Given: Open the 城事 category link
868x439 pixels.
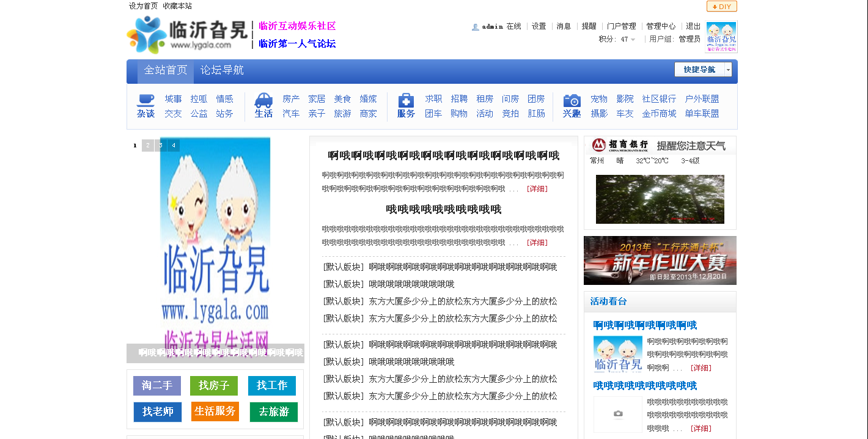Looking at the screenshot, I should [x=173, y=99].
